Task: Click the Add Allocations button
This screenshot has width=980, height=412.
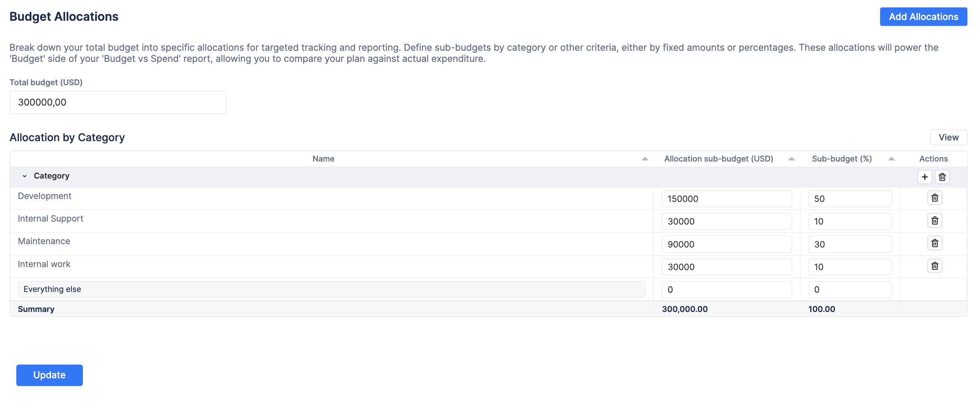Action: (x=923, y=17)
